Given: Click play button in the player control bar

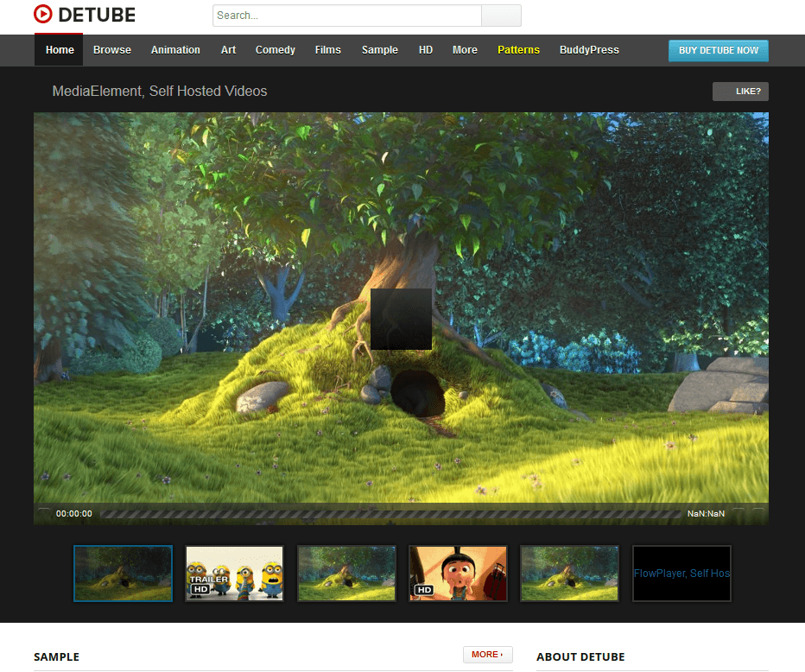Looking at the screenshot, I should 44,513.
